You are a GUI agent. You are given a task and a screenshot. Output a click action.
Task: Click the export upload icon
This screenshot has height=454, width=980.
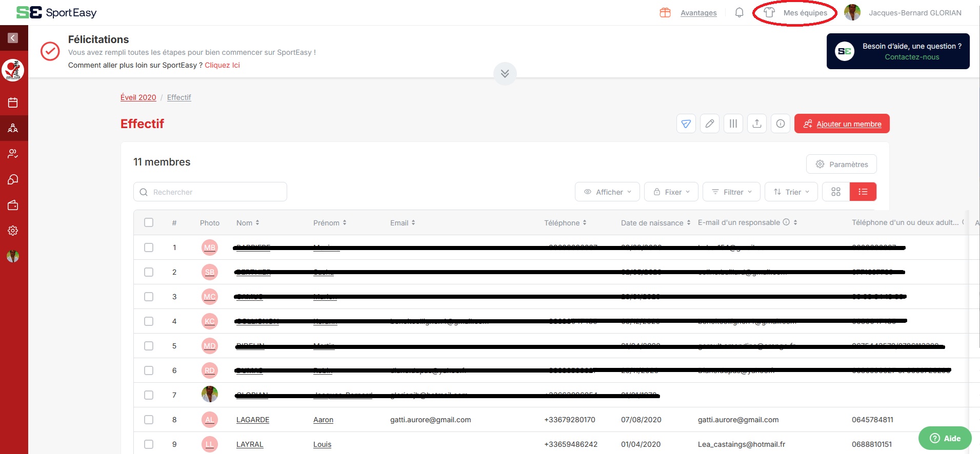[756, 123]
